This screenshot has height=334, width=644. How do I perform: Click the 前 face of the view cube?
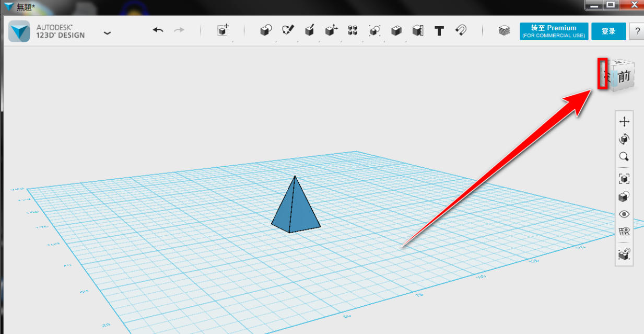[x=624, y=77]
